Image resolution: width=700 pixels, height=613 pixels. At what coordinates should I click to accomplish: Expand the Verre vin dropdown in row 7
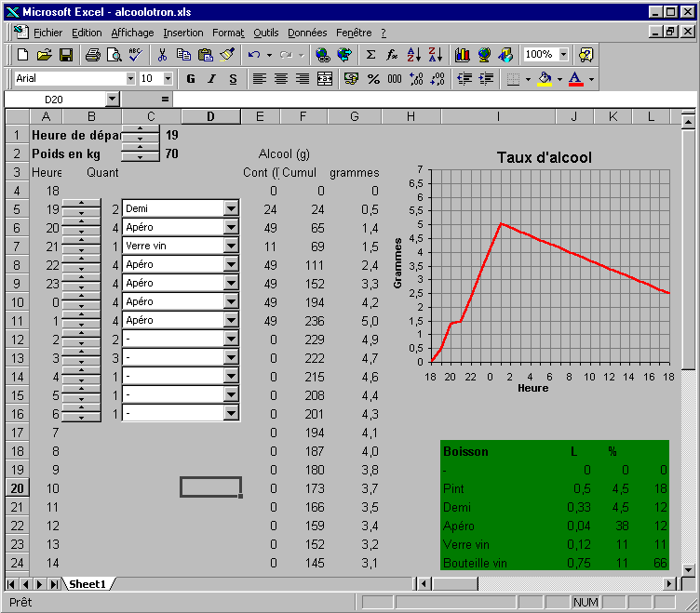tap(231, 246)
